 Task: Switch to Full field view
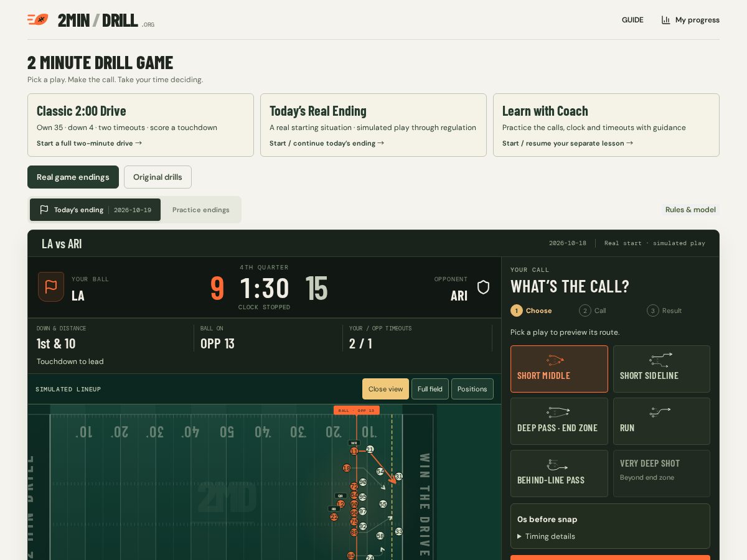(430, 389)
